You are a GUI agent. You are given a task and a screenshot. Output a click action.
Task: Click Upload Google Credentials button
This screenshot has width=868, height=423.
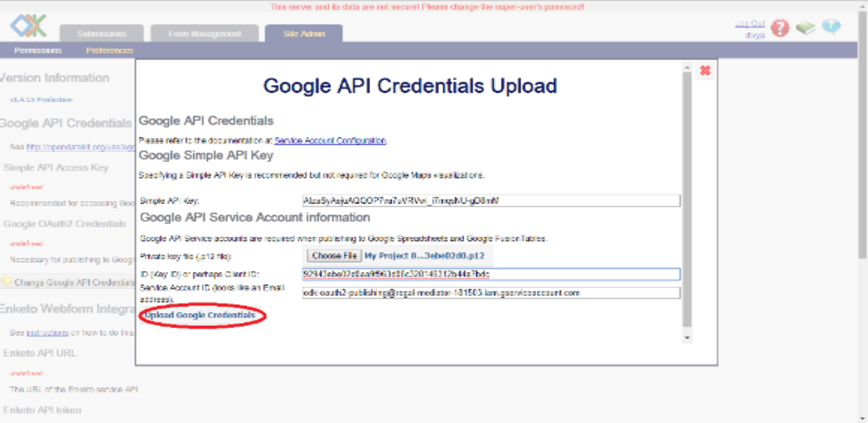pos(200,316)
